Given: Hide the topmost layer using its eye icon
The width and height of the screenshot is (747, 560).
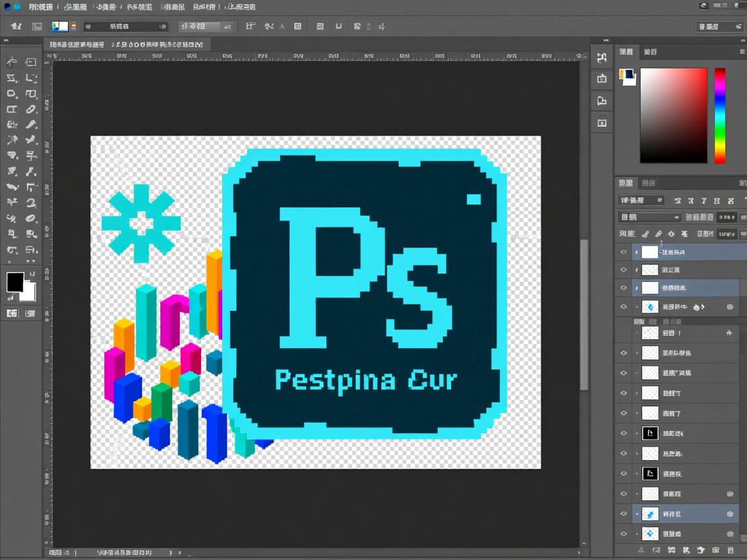Looking at the screenshot, I should tap(624, 252).
